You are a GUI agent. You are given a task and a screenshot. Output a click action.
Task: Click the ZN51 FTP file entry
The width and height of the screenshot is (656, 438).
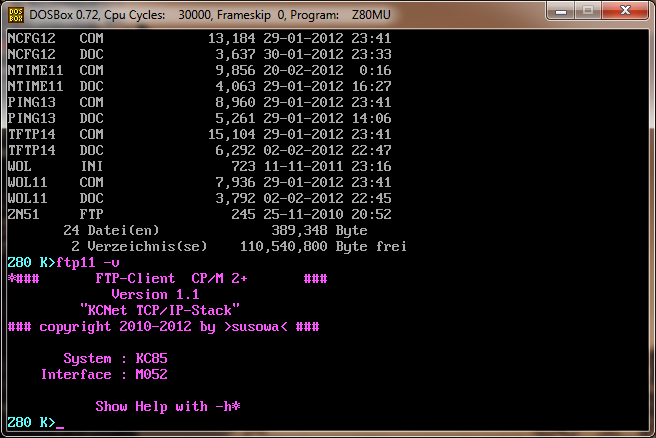point(56,213)
